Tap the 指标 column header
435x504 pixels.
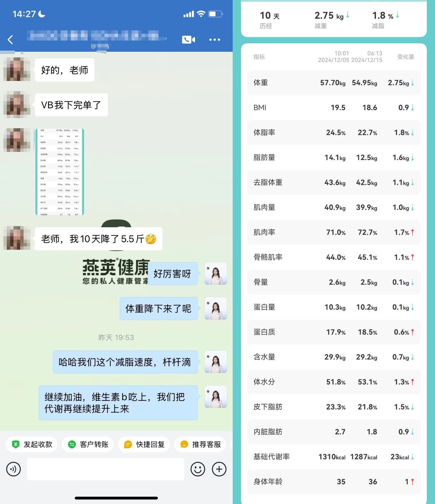259,57
